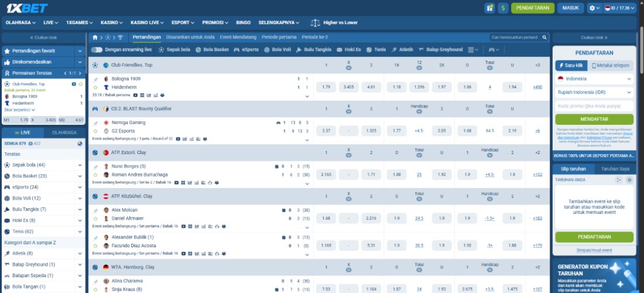Select Melalui telepon registration tab

tap(611, 66)
